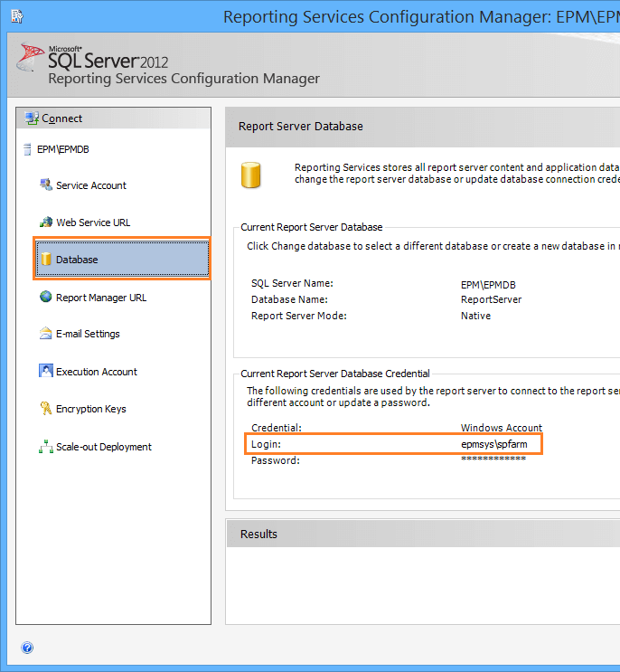
Task: Open the Service Account page
Action: [91, 185]
